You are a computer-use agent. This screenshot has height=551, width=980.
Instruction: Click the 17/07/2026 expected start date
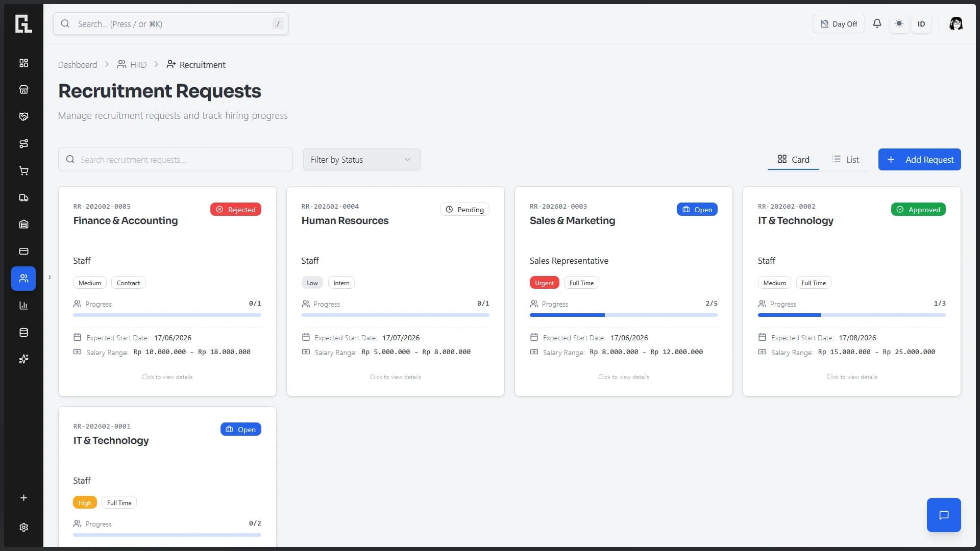click(401, 338)
